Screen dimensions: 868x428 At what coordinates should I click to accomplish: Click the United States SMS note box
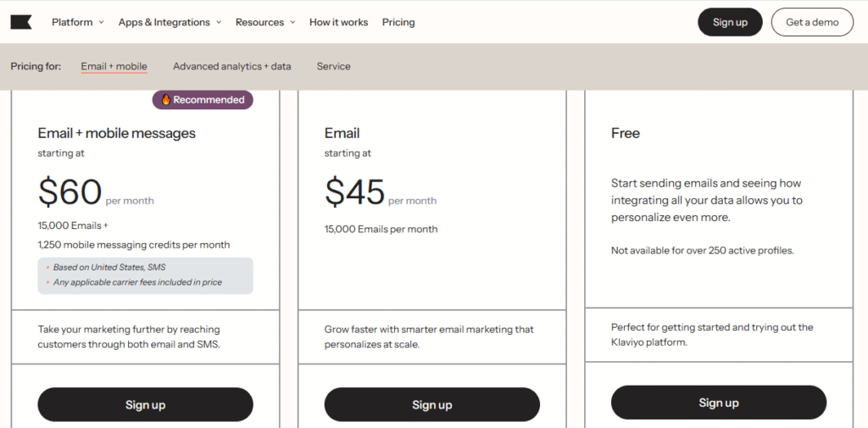(145, 275)
